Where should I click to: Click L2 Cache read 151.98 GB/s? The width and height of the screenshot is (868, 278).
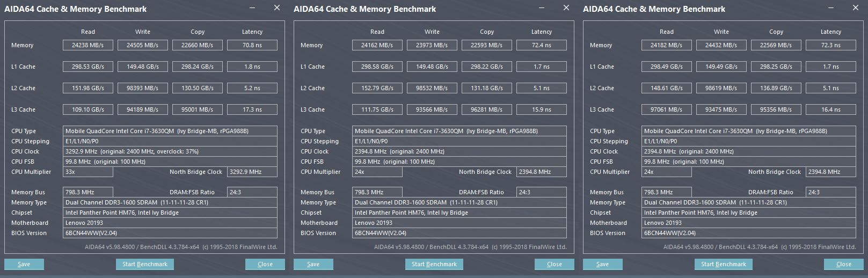(x=88, y=88)
